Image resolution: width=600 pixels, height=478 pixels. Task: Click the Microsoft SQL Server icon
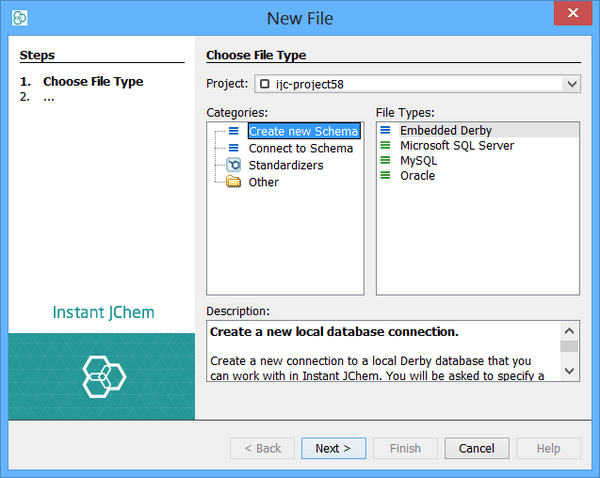[386, 145]
